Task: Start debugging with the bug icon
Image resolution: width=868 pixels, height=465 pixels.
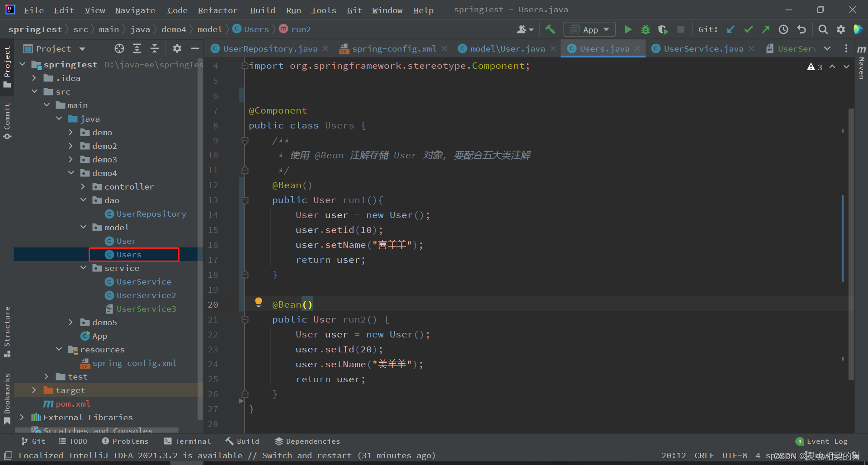Action: [646, 29]
